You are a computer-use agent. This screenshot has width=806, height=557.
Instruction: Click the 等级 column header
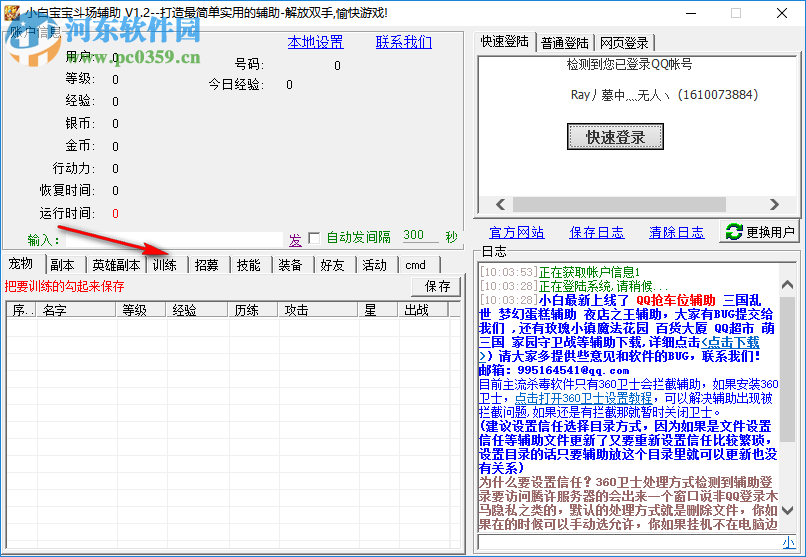pyautogui.click(x=141, y=310)
